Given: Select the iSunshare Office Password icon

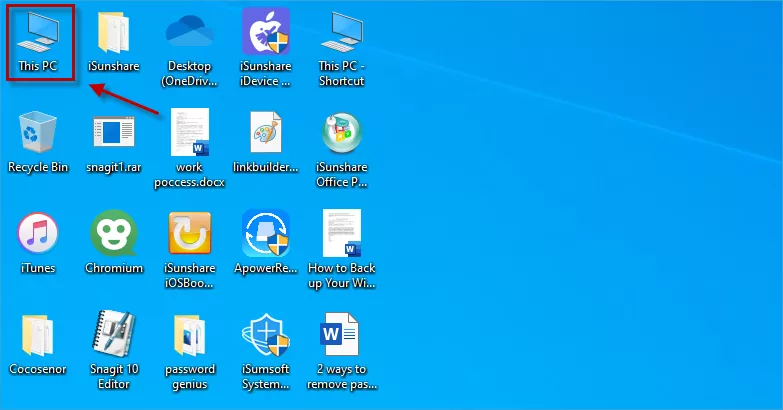Looking at the screenshot, I should pos(342,132).
